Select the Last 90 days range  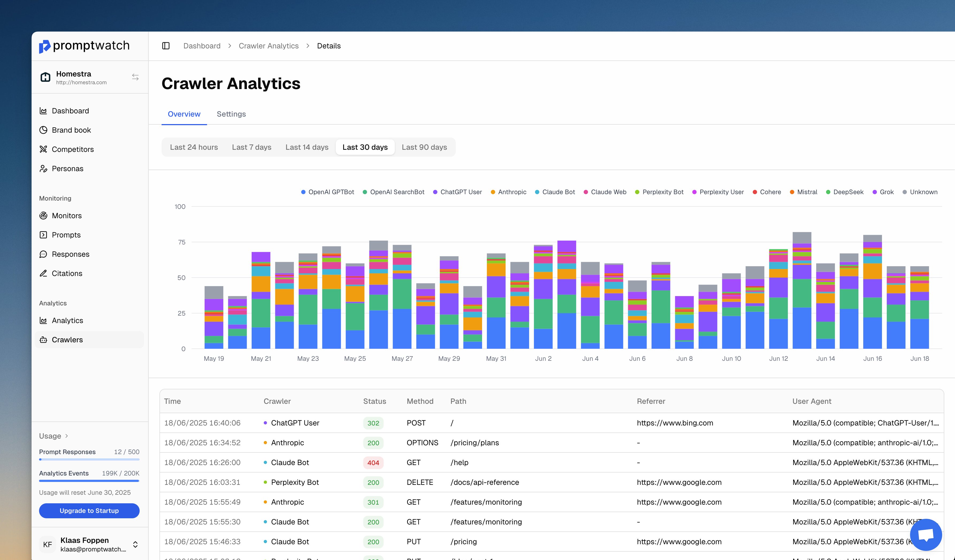pyautogui.click(x=425, y=147)
